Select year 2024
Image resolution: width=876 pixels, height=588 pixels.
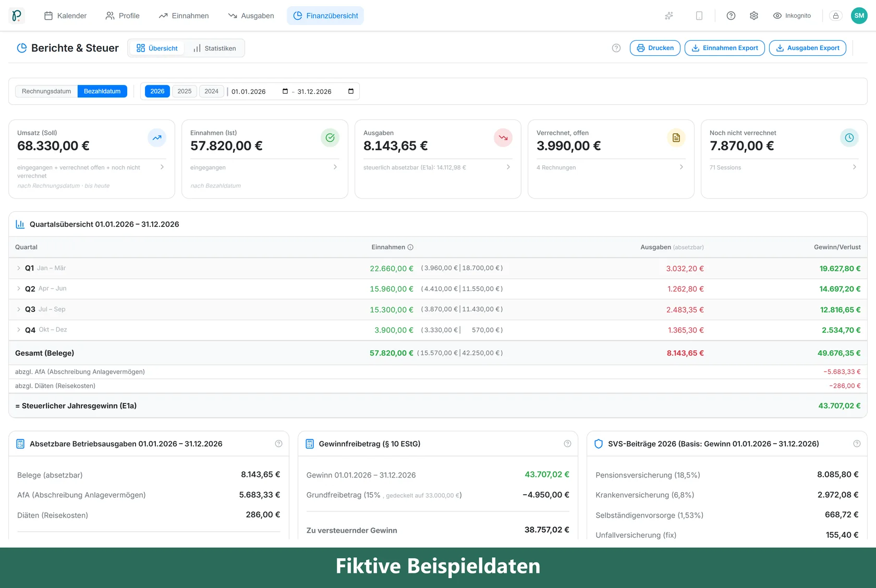(212, 91)
